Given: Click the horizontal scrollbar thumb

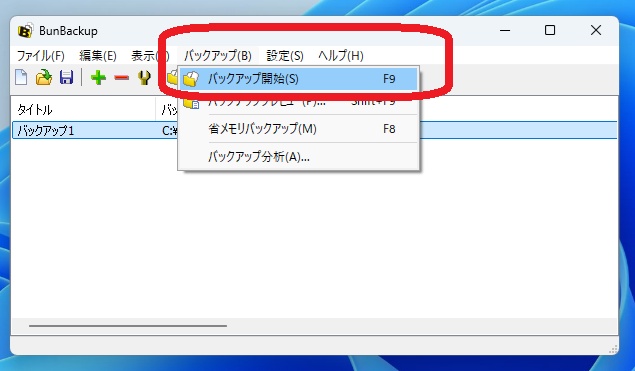Looking at the screenshot, I should pyautogui.click(x=128, y=326).
